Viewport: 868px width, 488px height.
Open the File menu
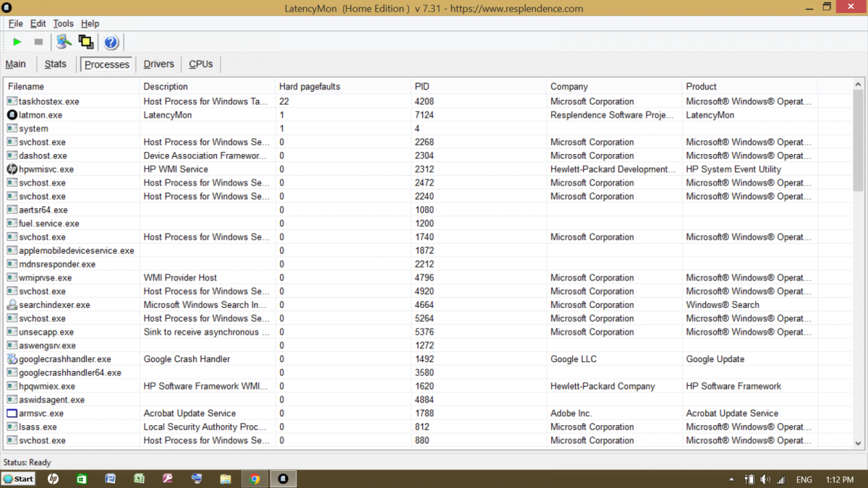pos(15,24)
